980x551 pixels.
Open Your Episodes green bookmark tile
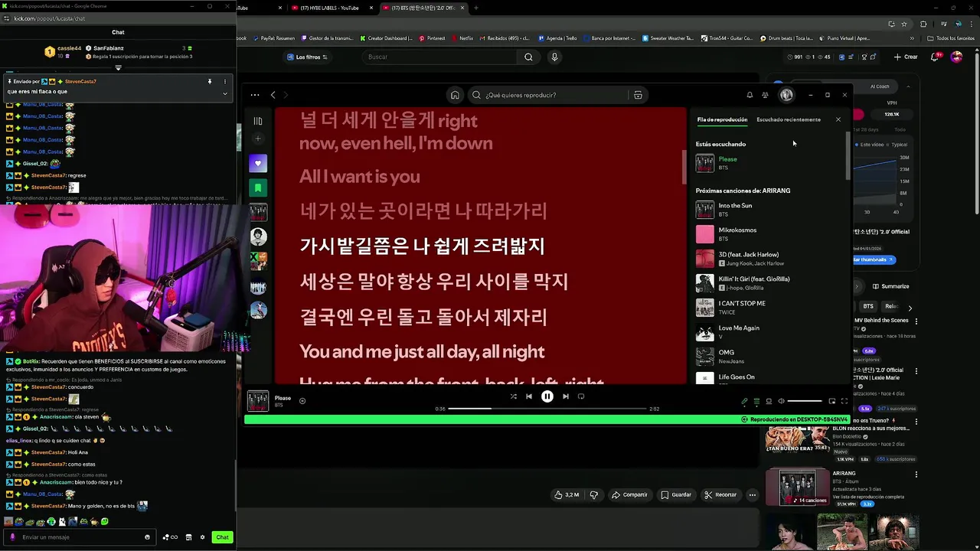click(258, 187)
